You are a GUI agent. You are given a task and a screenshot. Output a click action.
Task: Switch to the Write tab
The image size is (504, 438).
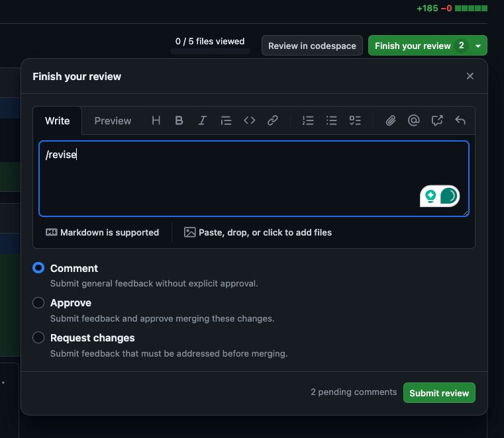pos(57,120)
